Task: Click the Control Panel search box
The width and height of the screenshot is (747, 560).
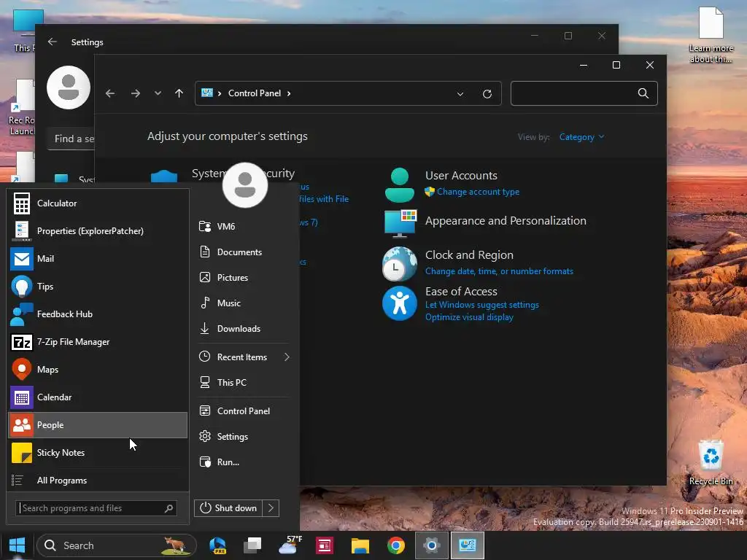Action: (584, 93)
